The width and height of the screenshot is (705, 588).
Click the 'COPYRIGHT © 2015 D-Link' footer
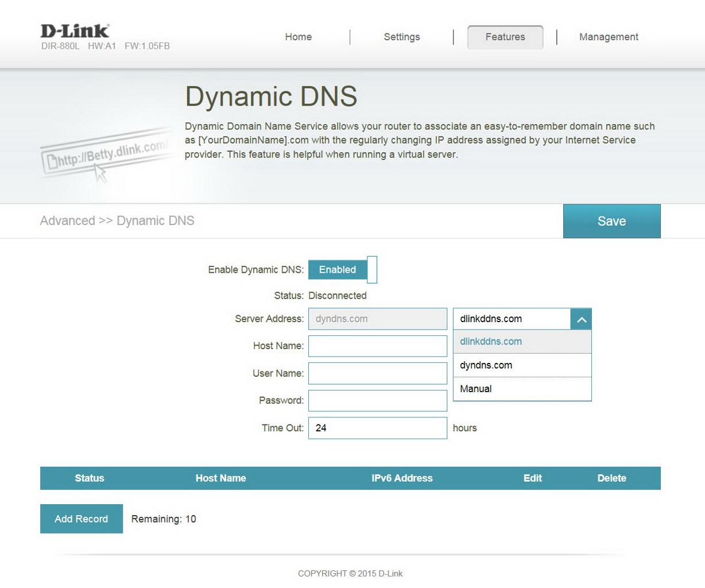pyautogui.click(x=350, y=574)
